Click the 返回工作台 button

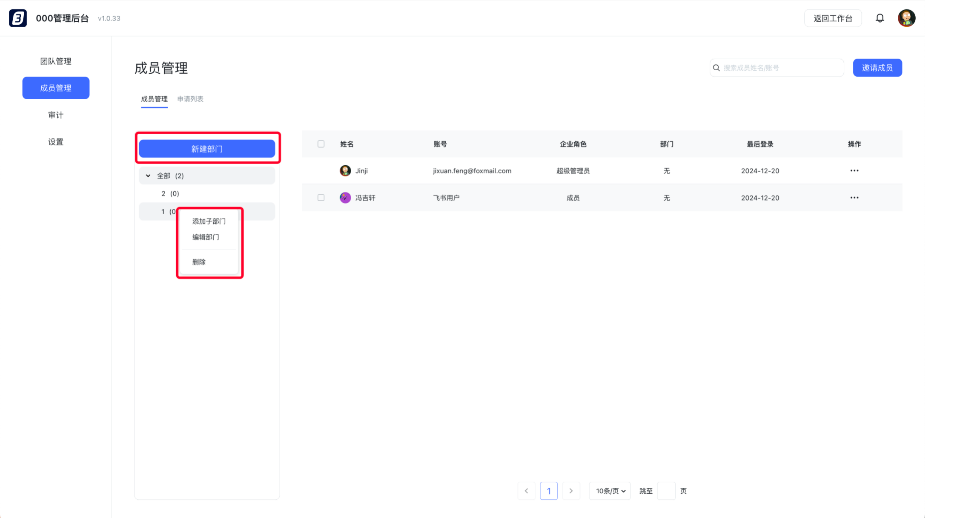[x=833, y=18]
